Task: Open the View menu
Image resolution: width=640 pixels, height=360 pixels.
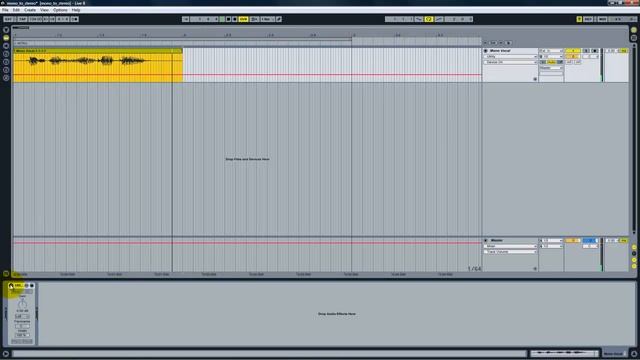Action: click(44, 10)
